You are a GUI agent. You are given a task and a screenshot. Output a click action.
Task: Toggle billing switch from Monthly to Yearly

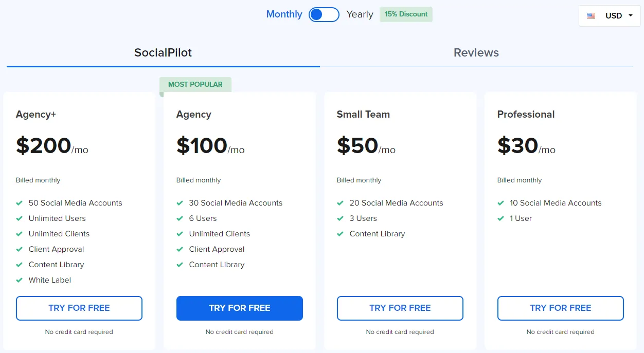point(324,14)
